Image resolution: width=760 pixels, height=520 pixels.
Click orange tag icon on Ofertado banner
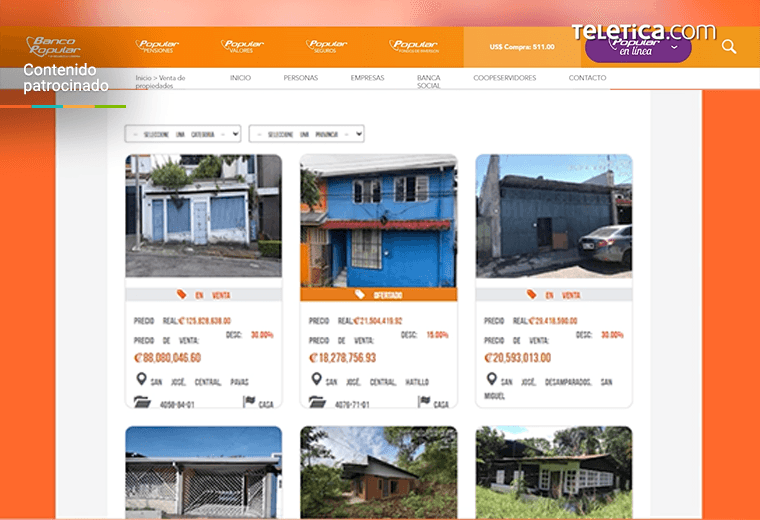click(360, 294)
